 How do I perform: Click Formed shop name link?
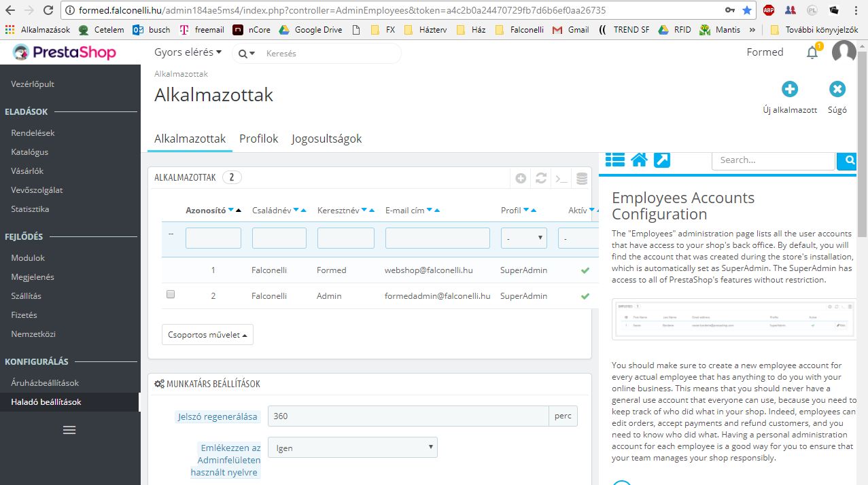point(765,52)
